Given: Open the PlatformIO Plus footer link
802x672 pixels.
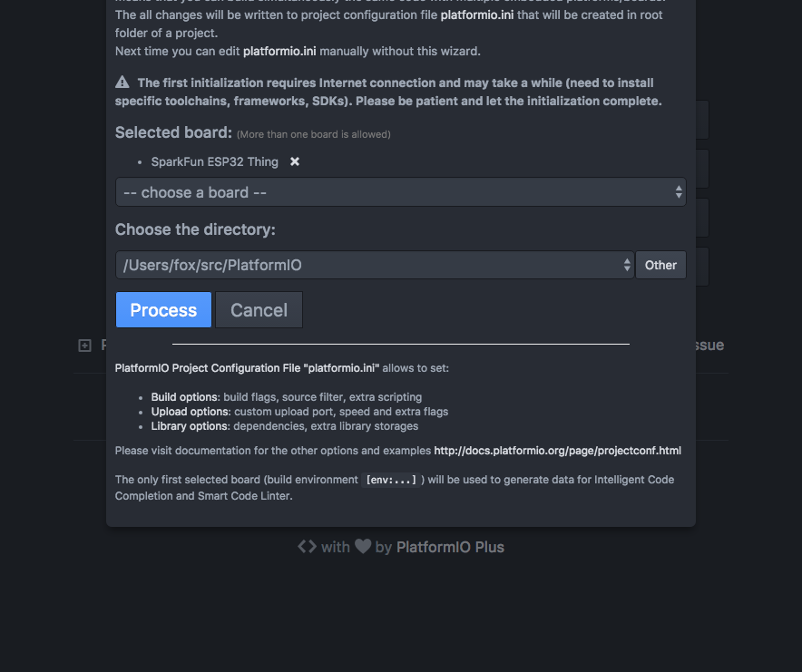Looking at the screenshot, I should pyautogui.click(x=450, y=547).
